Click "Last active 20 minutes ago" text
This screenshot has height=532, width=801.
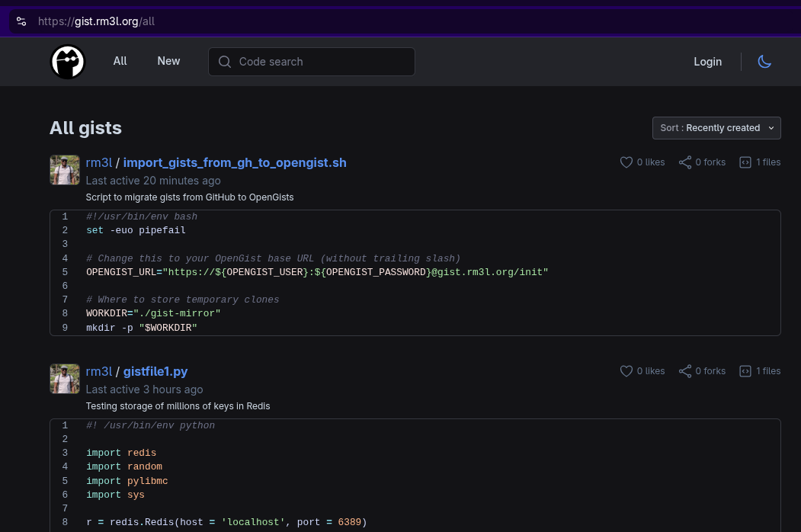[153, 181]
